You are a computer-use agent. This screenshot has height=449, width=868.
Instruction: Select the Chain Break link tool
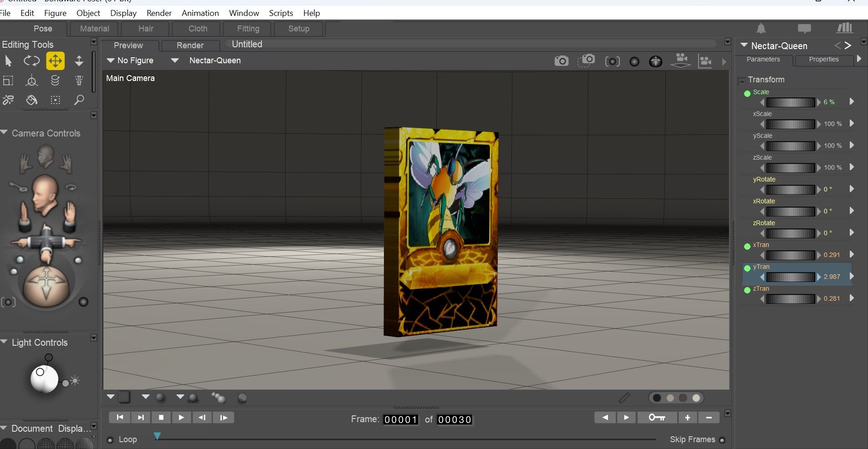pyautogui.click(x=8, y=100)
